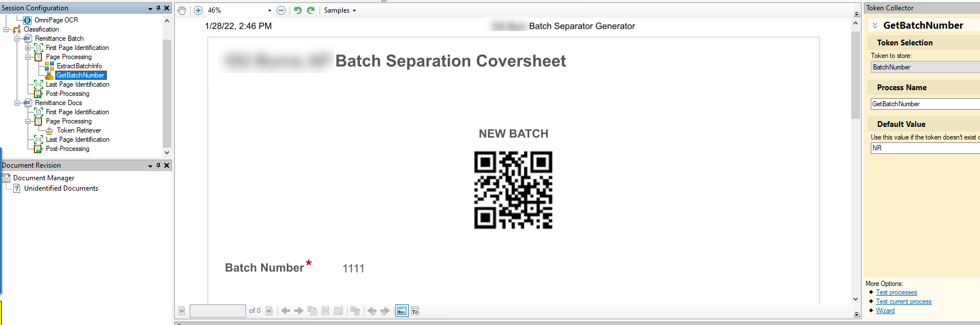Image resolution: width=980 pixels, height=325 pixels.
Task: Collapse Page Processing under Remittance Docs
Action: tap(28, 121)
